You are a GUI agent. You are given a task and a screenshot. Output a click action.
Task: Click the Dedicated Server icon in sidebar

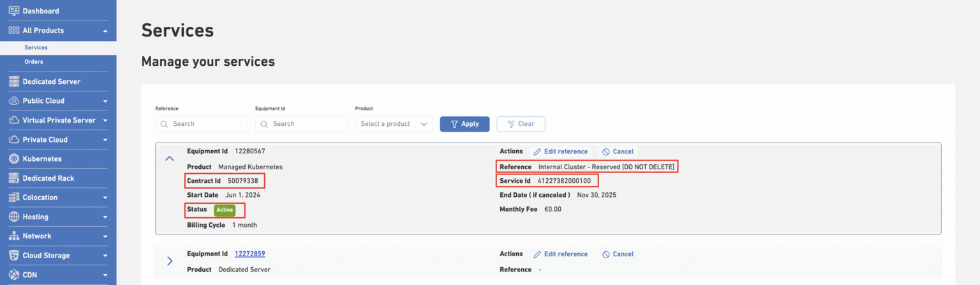(13, 82)
